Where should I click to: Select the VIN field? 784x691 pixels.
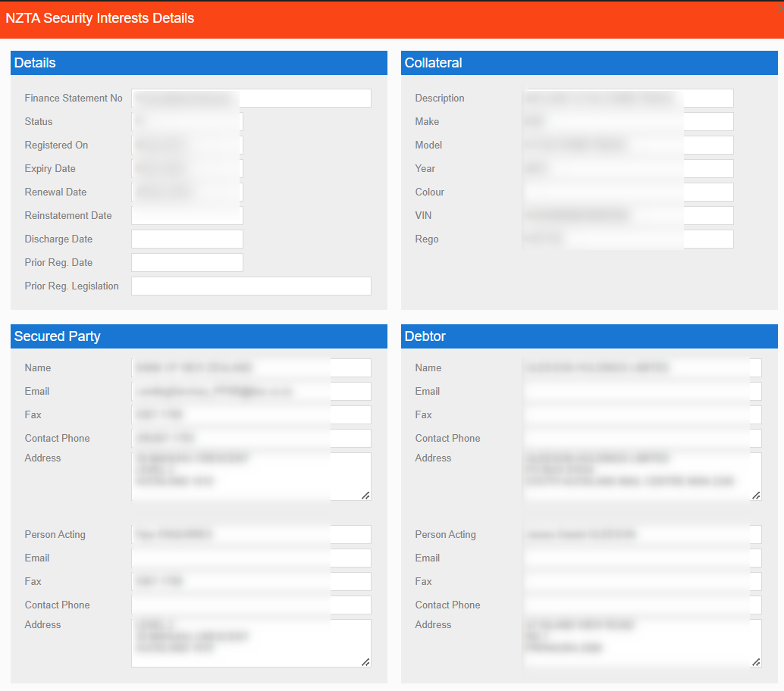[628, 215]
